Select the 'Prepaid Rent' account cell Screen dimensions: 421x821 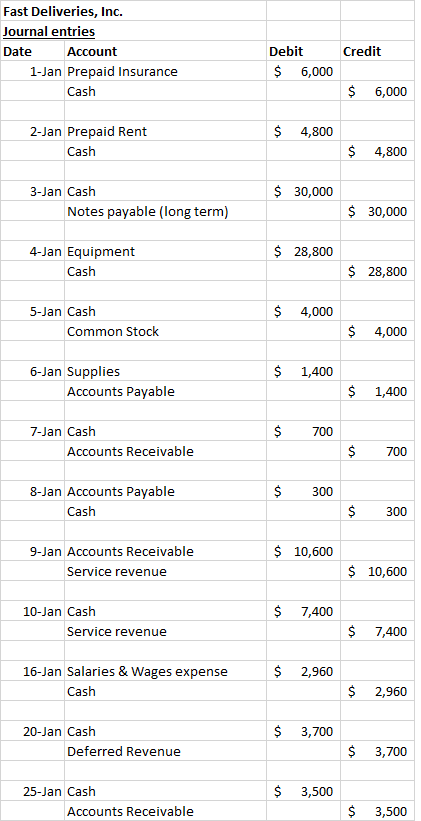[x=165, y=131]
